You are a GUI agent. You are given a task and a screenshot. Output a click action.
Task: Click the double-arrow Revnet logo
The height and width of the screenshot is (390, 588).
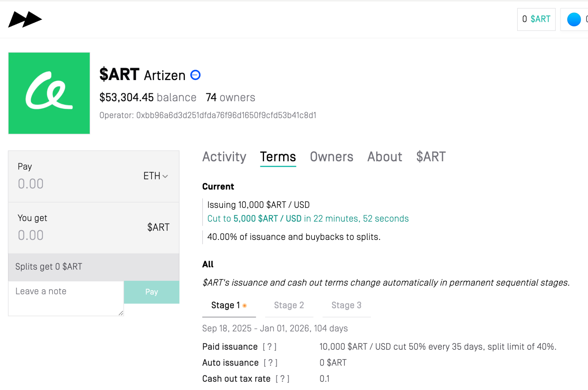[x=25, y=19]
